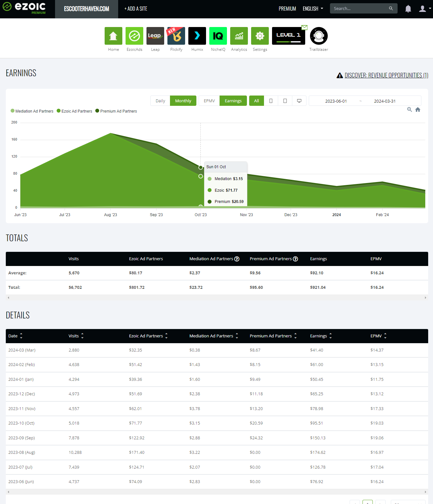Open the Leap tool icon
This screenshot has height=504, width=433.
point(155,36)
